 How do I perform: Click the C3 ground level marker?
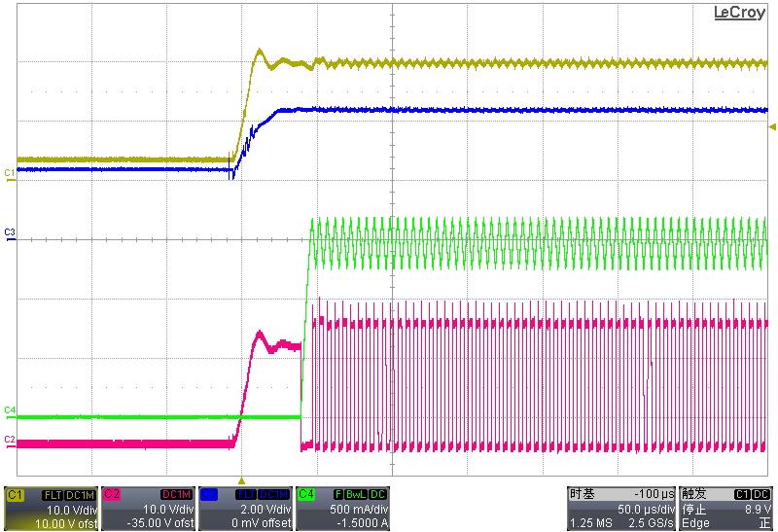[x=9, y=232]
